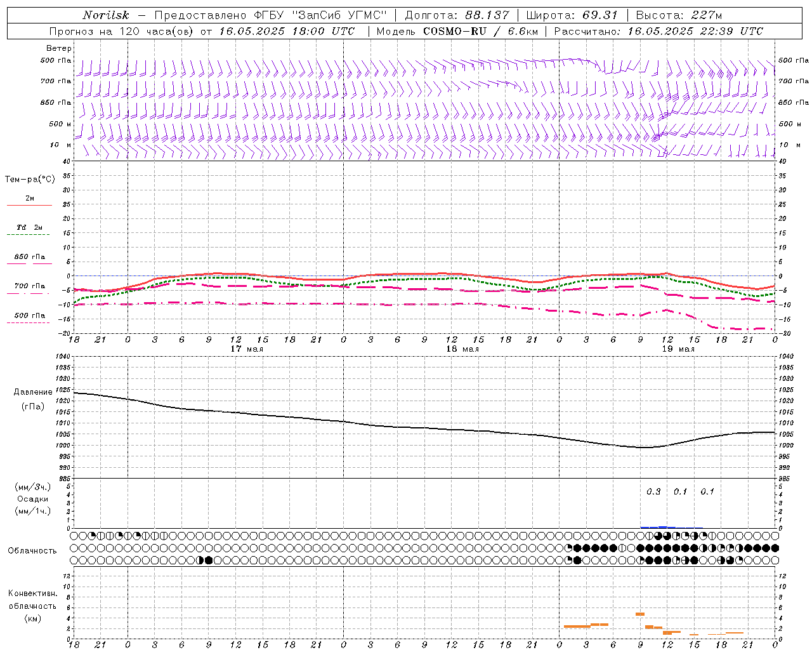Click the (гПа) pressure unit label
This screenshot has height=650, width=812.
tap(33, 406)
